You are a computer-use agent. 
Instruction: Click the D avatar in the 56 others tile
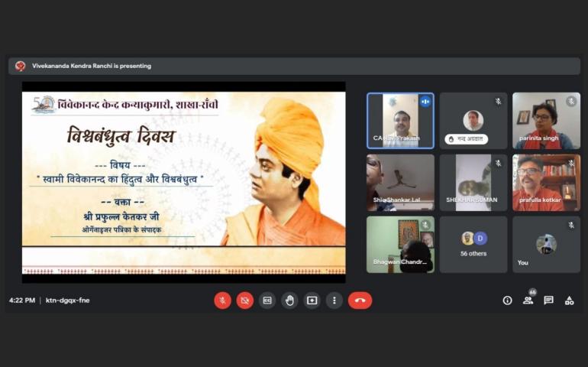pyautogui.click(x=480, y=239)
